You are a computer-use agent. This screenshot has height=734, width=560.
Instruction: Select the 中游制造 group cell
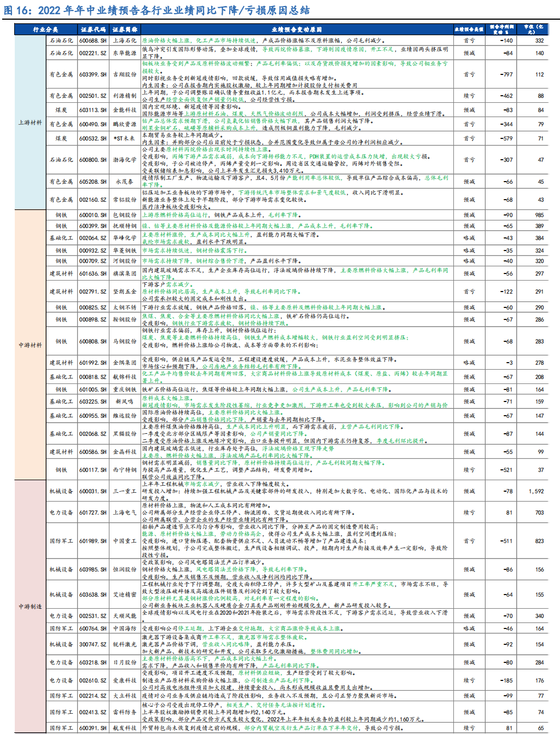pos(30,607)
